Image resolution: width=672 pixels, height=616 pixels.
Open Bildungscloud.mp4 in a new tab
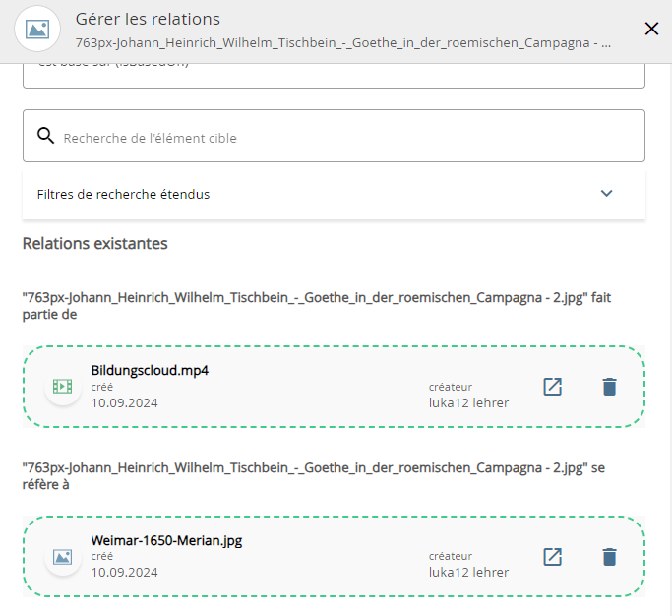553,387
